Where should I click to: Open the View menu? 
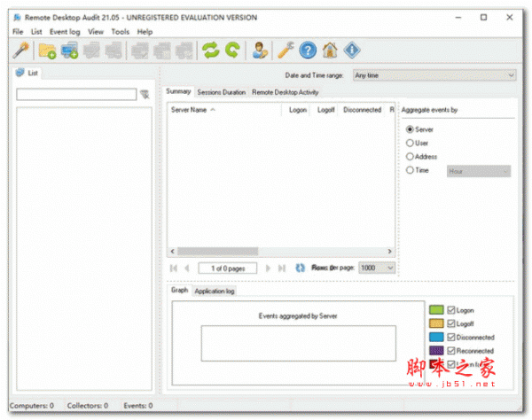coord(96,32)
